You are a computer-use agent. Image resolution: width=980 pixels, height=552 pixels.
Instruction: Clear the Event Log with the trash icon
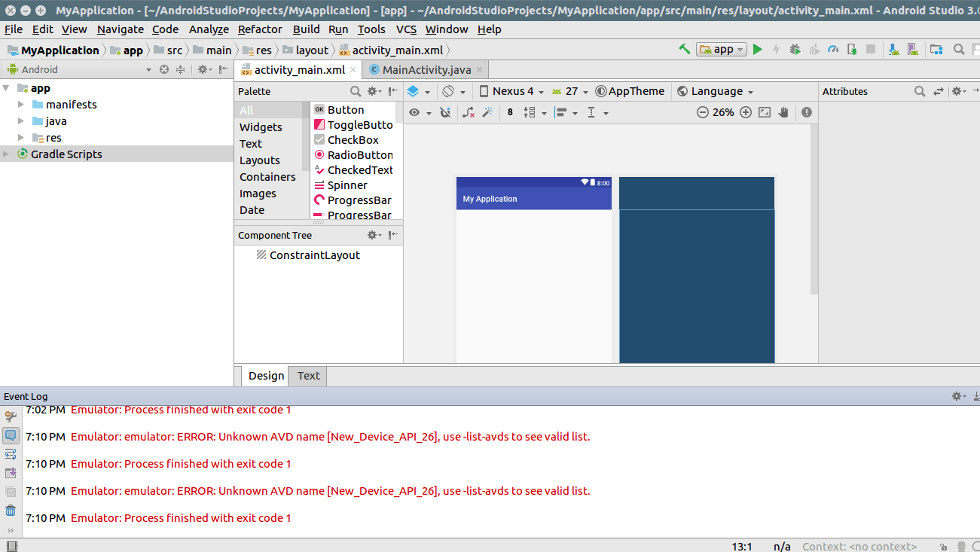click(10, 510)
